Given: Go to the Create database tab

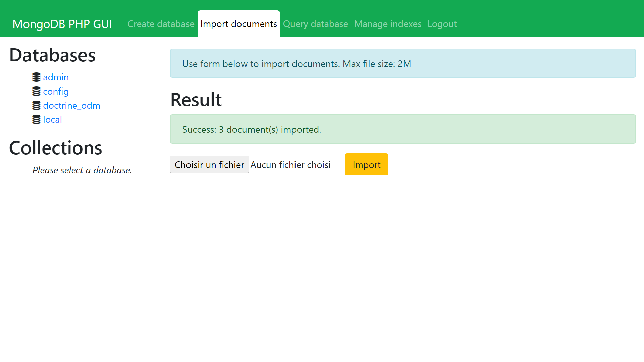Looking at the screenshot, I should pyautogui.click(x=161, y=24).
